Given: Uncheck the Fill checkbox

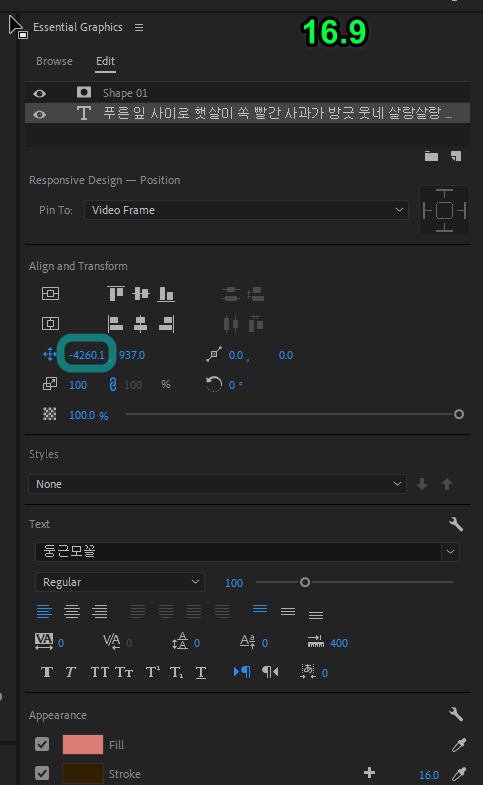Looking at the screenshot, I should (x=42, y=744).
